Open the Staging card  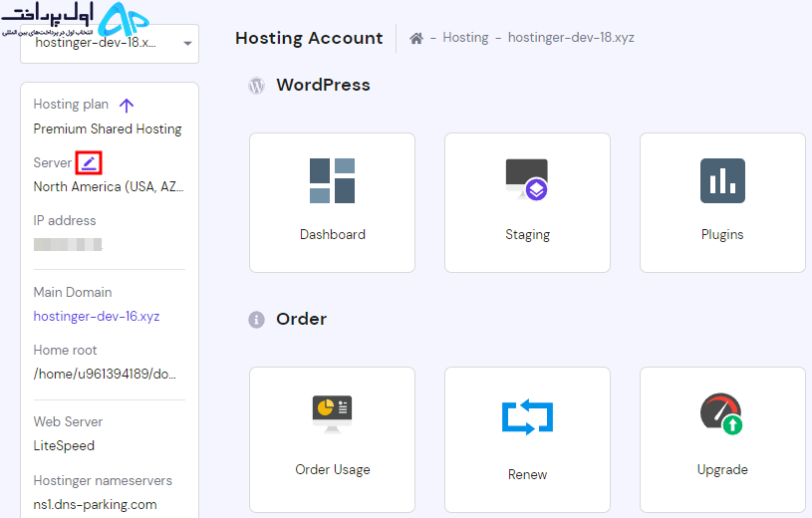tap(527, 202)
